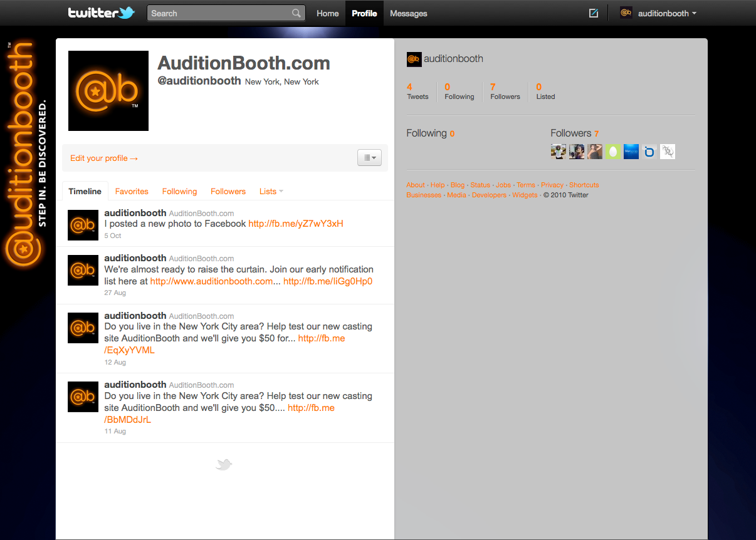756x540 pixels.
Task: Open the Followers tab beside Lists
Action: click(x=228, y=191)
